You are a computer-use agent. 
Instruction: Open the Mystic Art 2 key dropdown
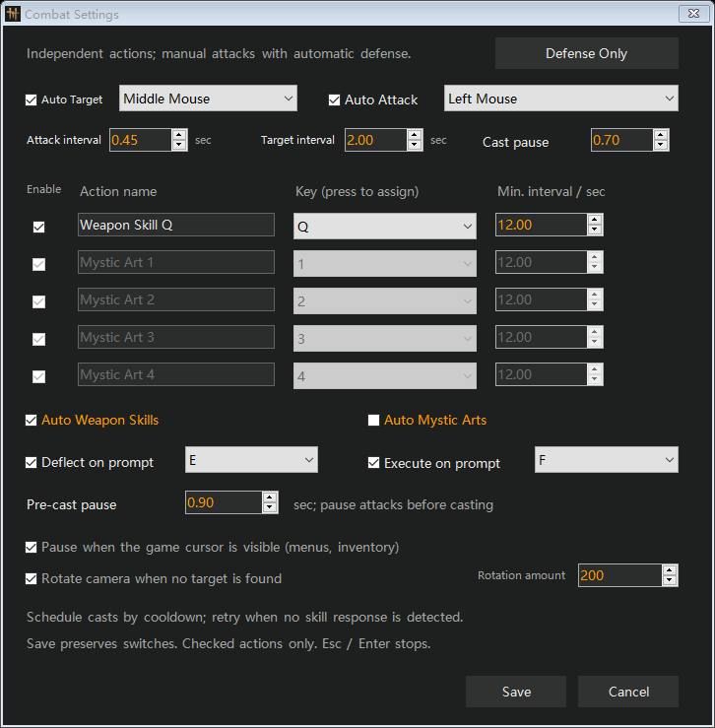pyautogui.click(x=385, y=301)
